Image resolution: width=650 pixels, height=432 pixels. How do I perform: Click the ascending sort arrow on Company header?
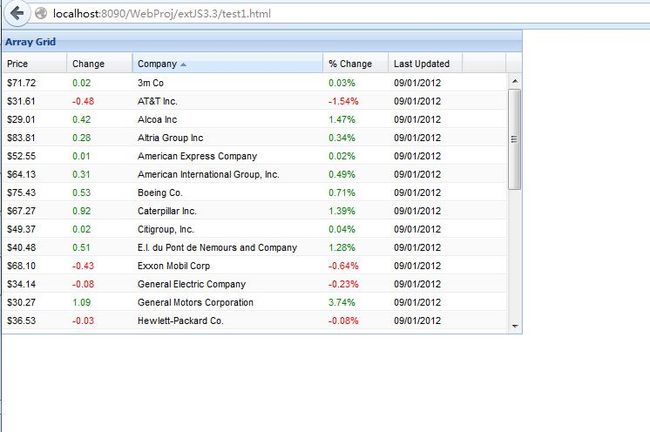[183, 65]
